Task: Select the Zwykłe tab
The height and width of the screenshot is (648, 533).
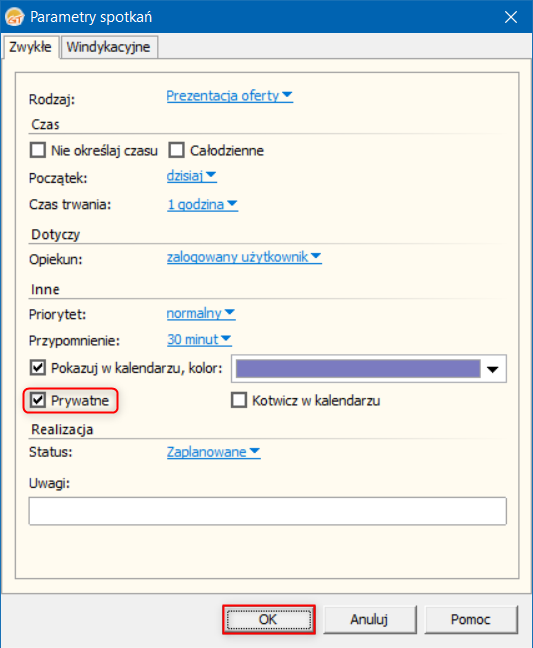Action: (x=30, y=47)
